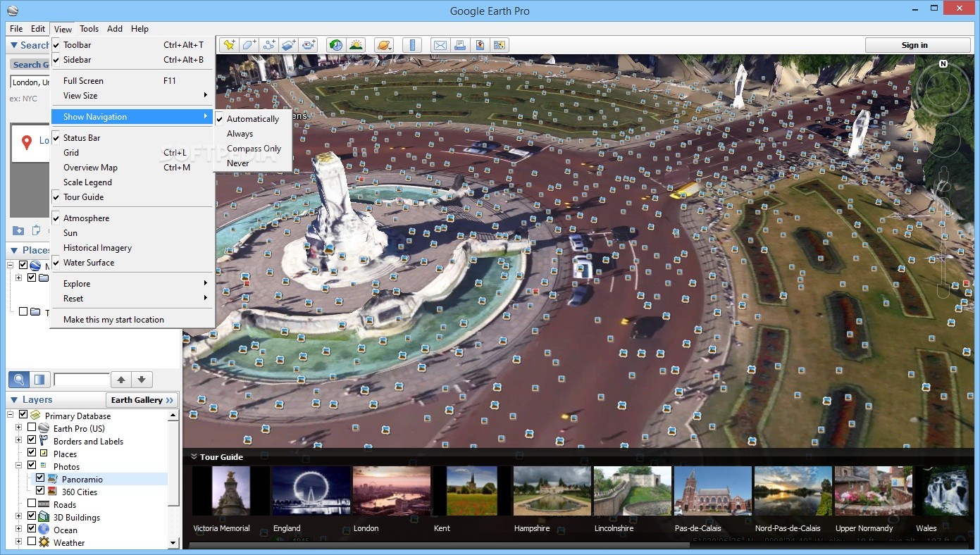The image size is (980, 555).
Task: Click the search magnifier button above Layers
Action: (19, 380)
